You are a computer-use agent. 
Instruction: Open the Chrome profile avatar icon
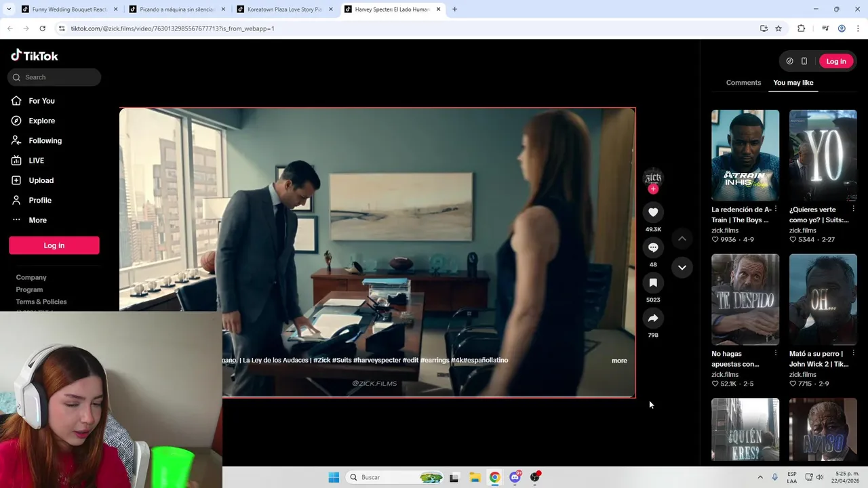point(842,28)
